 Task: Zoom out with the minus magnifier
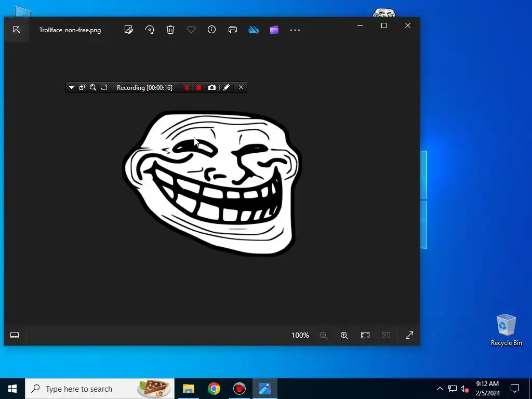click(x=323, y=335)
